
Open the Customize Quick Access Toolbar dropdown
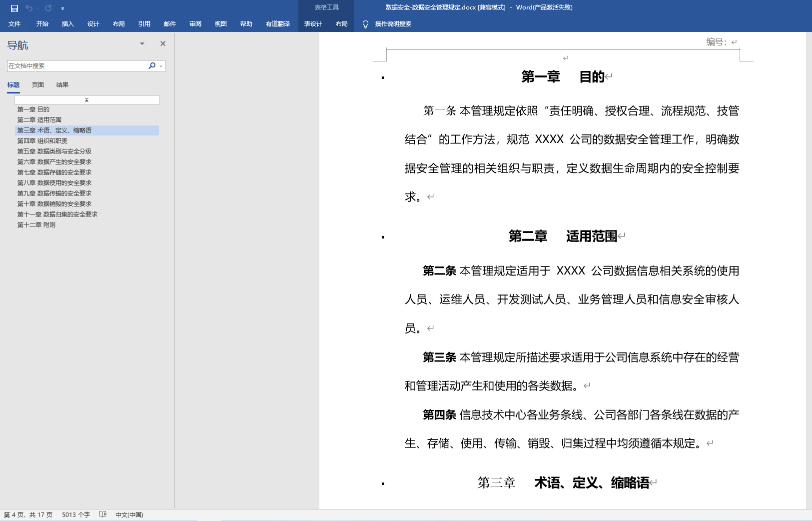(x=62, y=8)
